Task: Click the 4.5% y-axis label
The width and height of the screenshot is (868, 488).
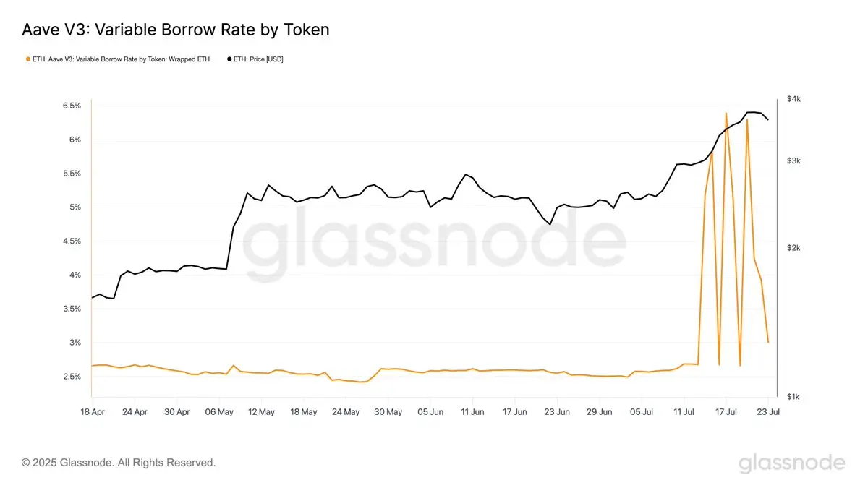Action: point(71,241)
